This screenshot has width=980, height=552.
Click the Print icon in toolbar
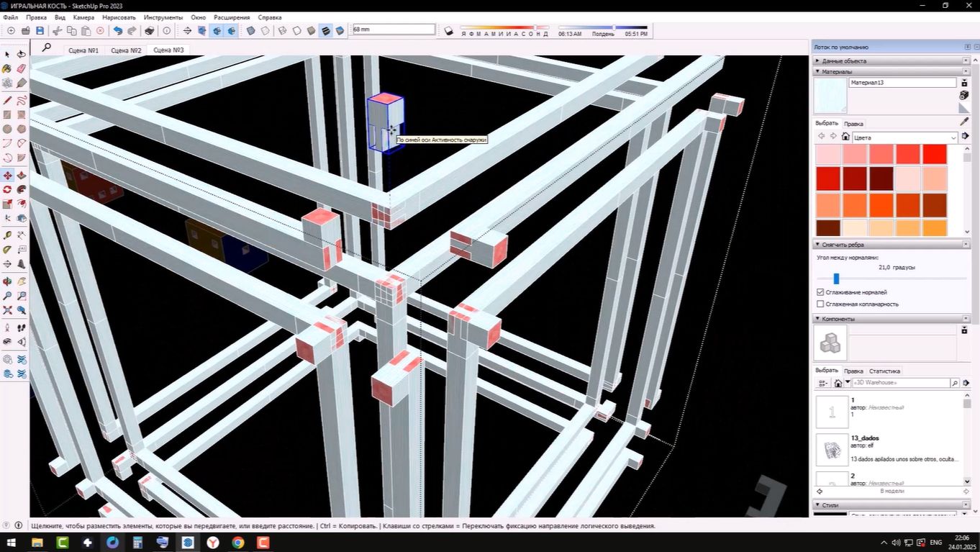(x=149, y=31)
